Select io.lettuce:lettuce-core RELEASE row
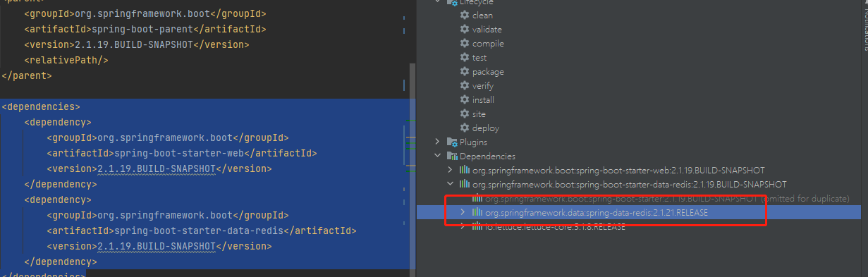868x277 pixels. tap(555, 226)
